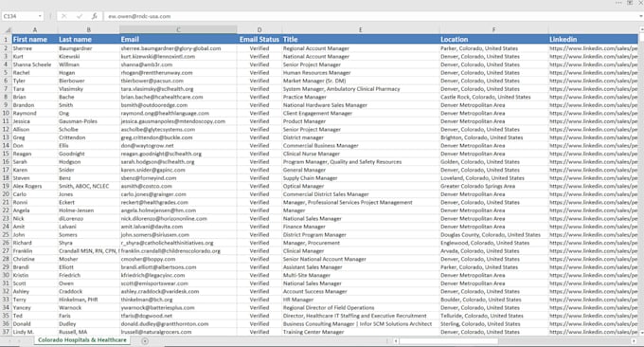
Task: Click email donald.dudley@grantthornton.com
Action: point(178,324)
